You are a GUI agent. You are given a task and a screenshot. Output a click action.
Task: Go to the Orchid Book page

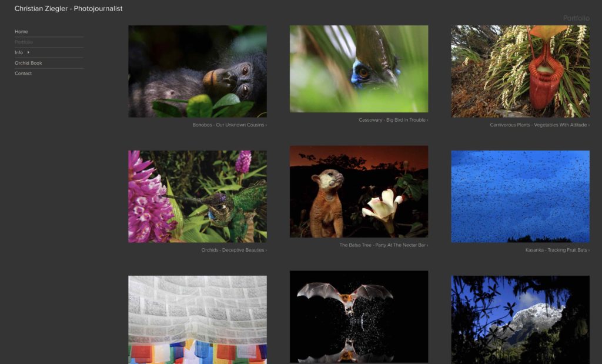[28, 63]
